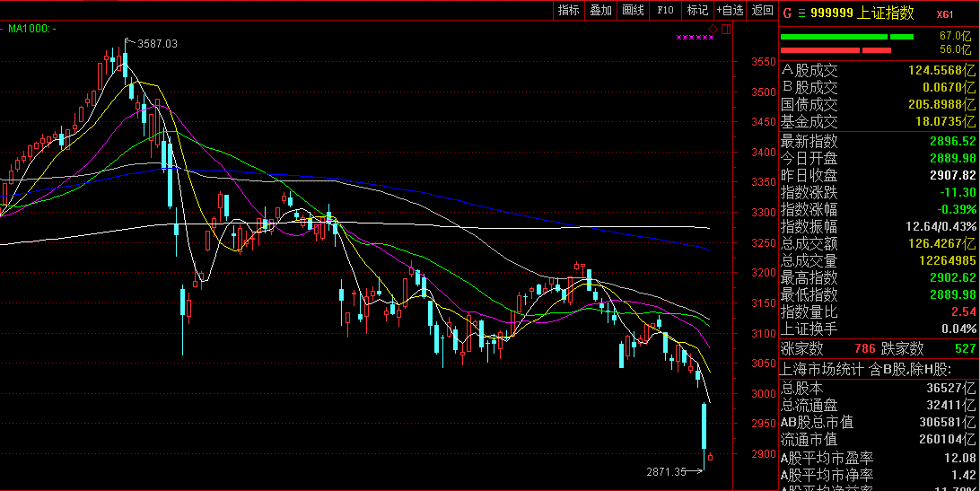Click the 总成交量 value 12264985
980x491 pixels.
coord(947,260)
